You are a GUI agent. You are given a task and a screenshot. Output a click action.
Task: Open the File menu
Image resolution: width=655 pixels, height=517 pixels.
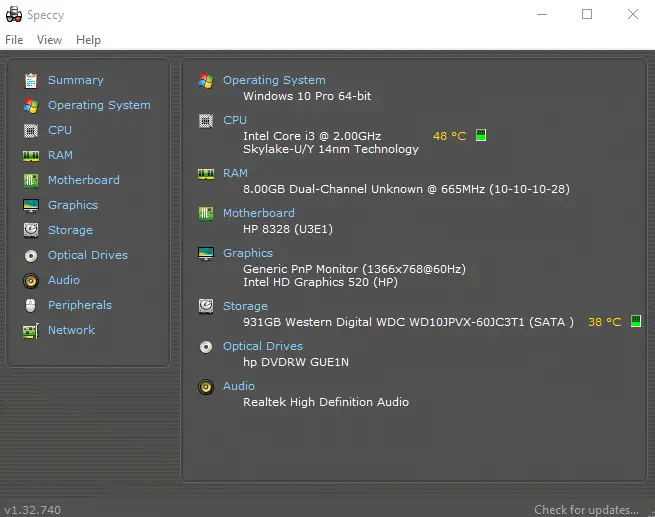coord(14,40)
